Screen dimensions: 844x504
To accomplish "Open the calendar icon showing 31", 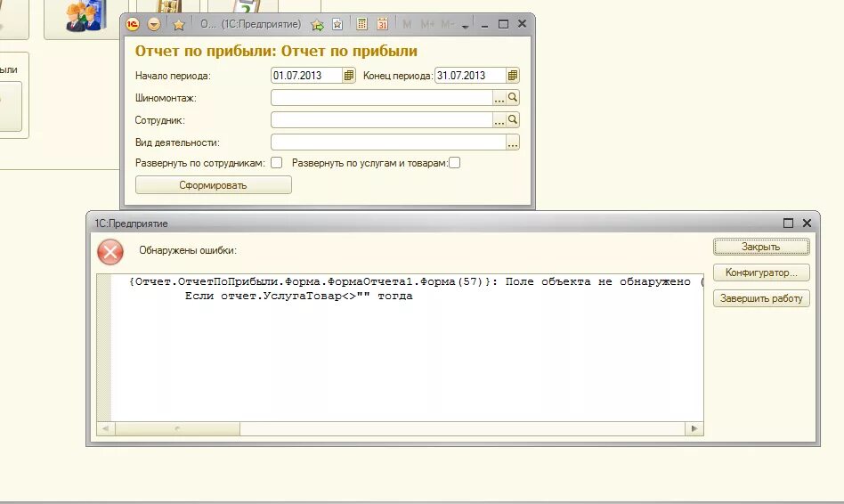I will pos(382,24).
